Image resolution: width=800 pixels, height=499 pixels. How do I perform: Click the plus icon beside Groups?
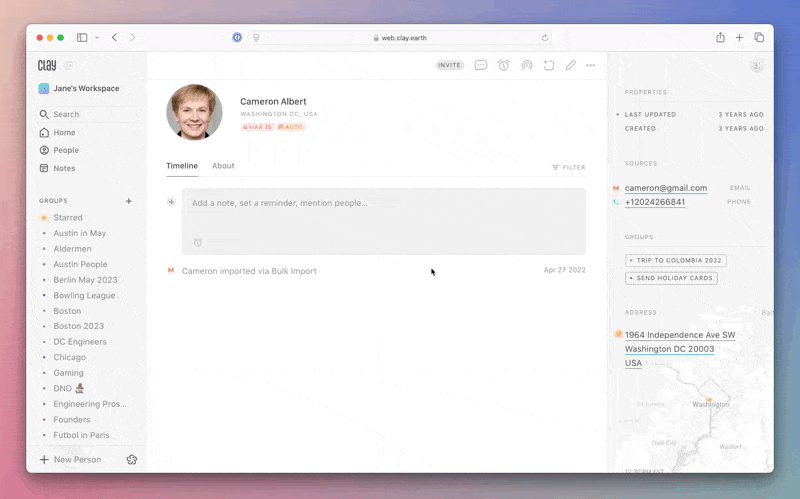tap(128, 201)
